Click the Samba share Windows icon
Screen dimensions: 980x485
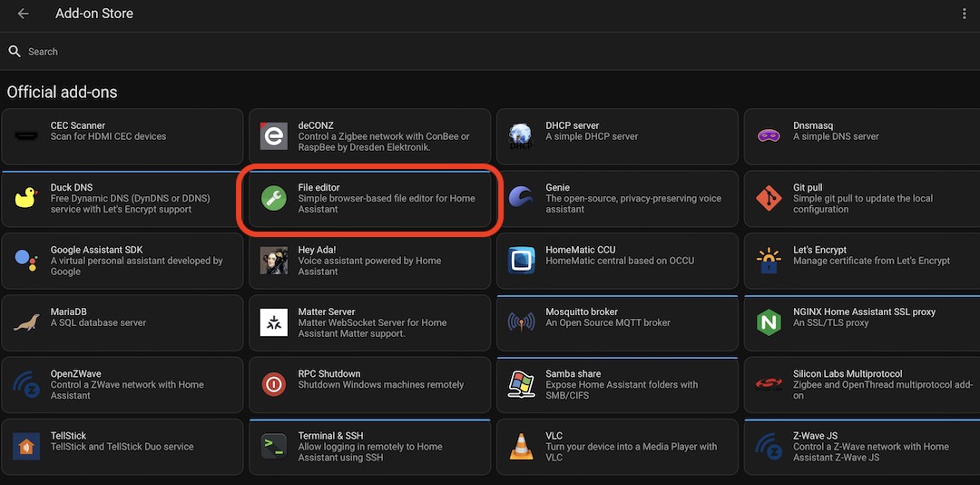click(521, 384)
